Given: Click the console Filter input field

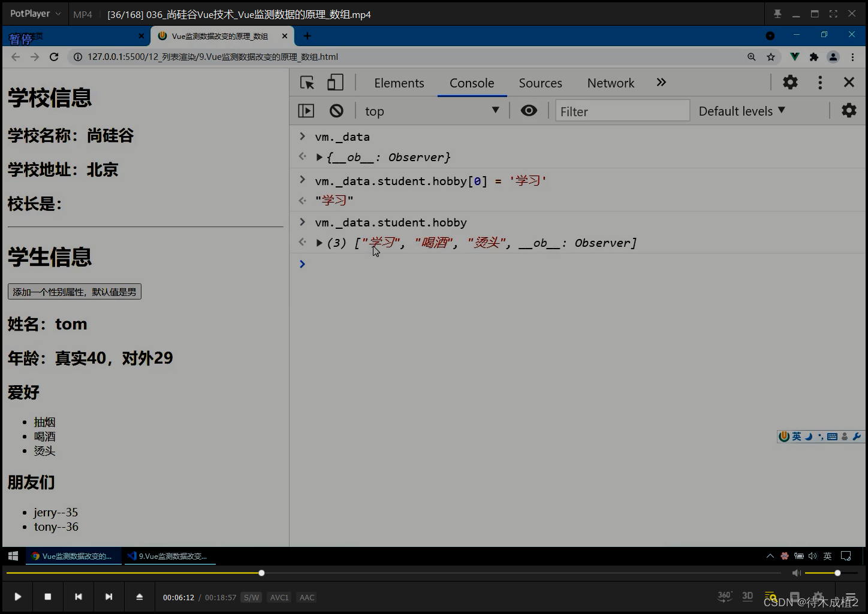Looking at the screenshot, I should pos(622,111).
